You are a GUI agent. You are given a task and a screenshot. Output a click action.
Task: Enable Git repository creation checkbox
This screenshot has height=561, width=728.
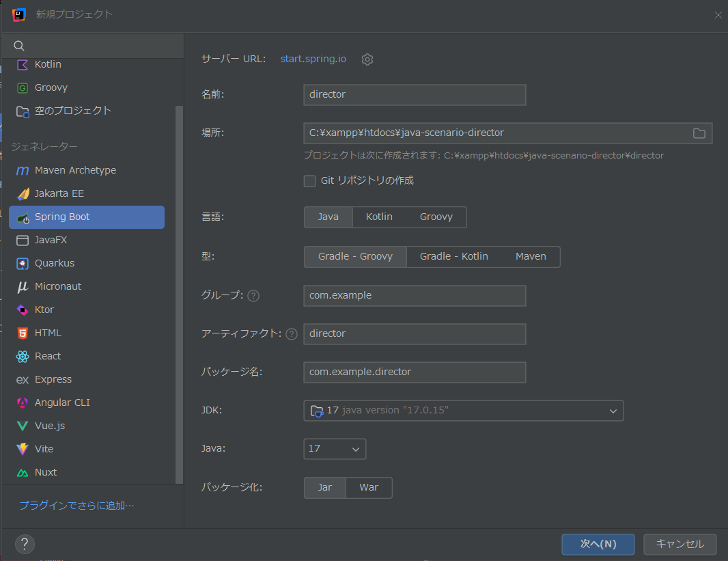309,181
